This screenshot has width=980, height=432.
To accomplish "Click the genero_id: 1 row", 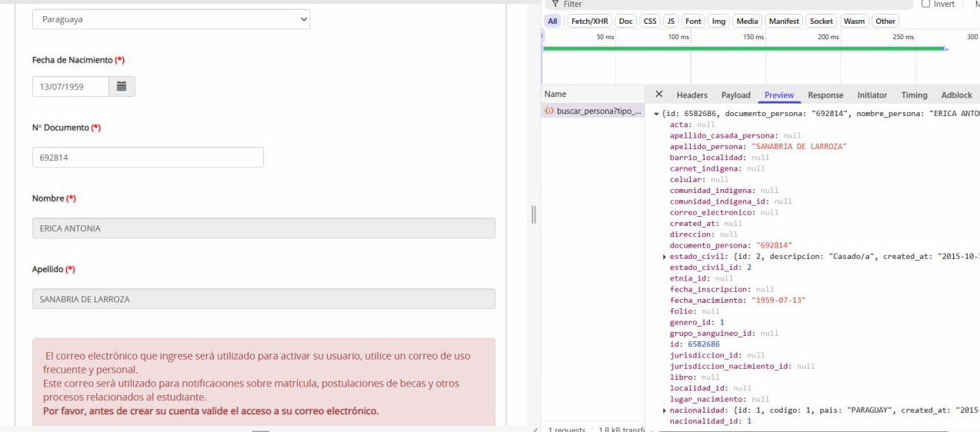I will tap(696, 323).
